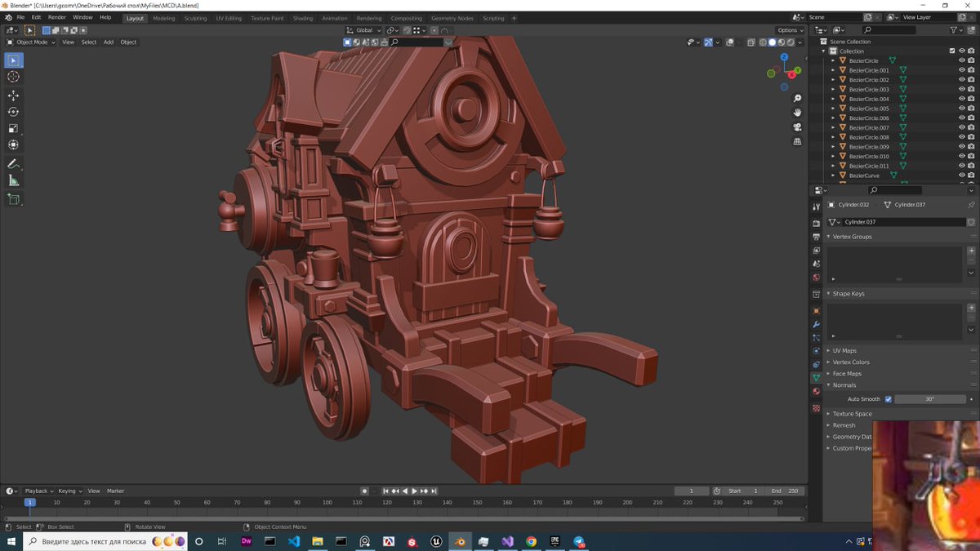This screenshot has width=980, height=551.
Task: Open the Material properties tab
Action: click(816, 391)
